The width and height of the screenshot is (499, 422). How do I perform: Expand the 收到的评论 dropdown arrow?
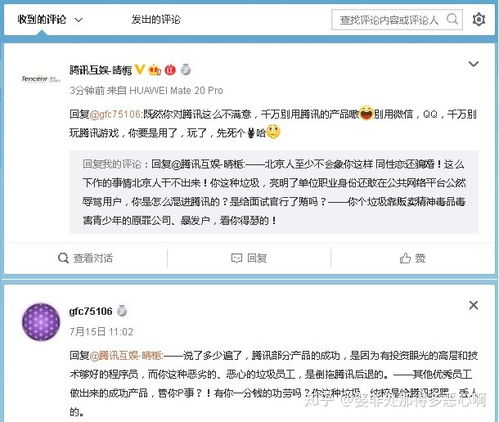pos(78,20)
